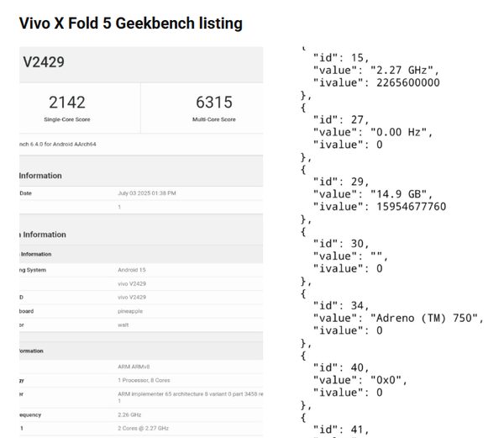
Task: Click the Multi-Core Score label
Action: (x=214, y=119)
